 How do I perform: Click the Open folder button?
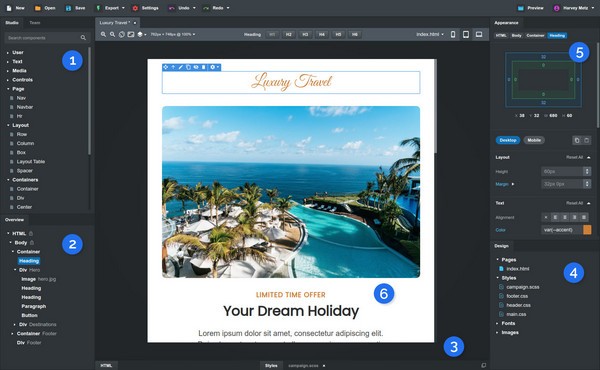pos(45,8)
